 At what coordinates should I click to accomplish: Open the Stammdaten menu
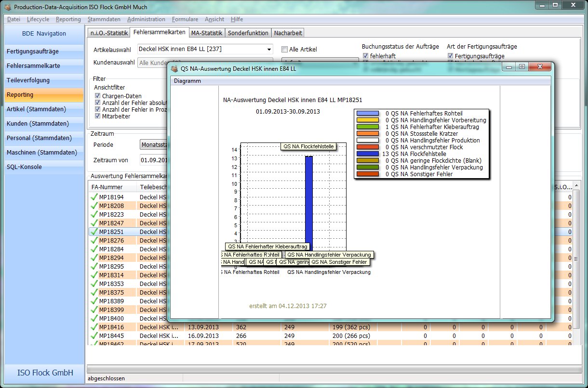104,19
